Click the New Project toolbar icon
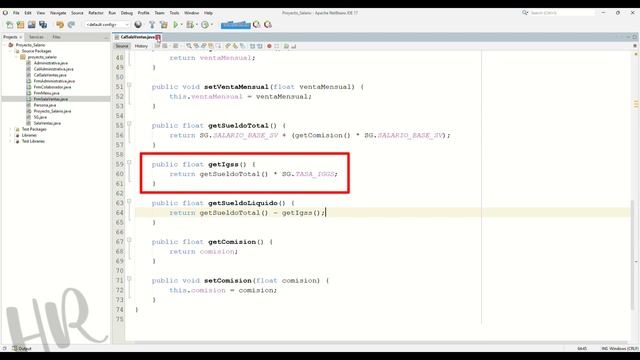Viewport: 640px width, 360px height. 20,24
